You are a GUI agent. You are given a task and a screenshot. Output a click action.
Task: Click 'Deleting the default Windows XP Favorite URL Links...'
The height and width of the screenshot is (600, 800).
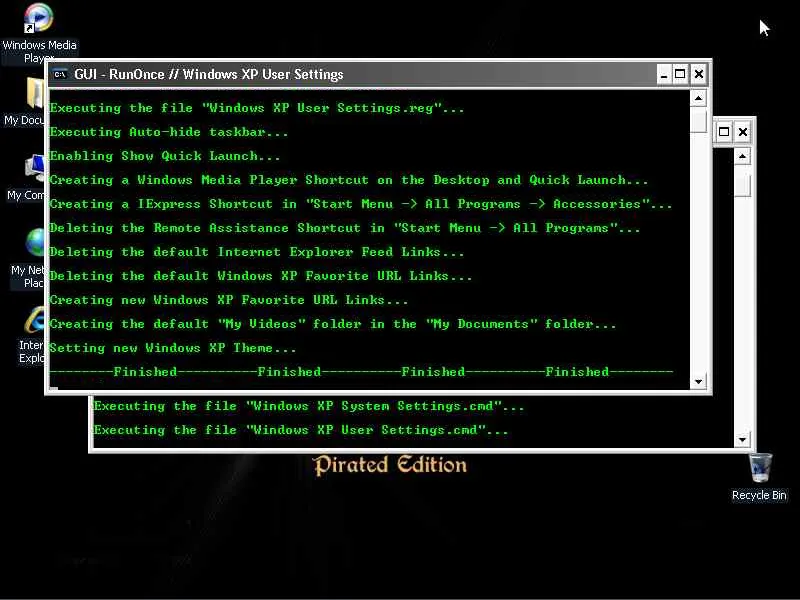coord(261,276)
